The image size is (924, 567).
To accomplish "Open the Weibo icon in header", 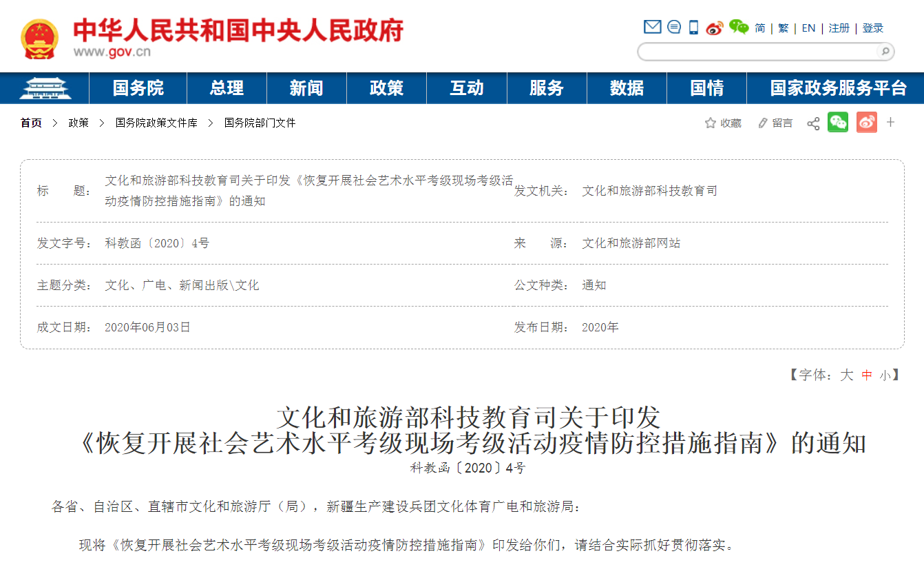I will click(x=715, y=28).
